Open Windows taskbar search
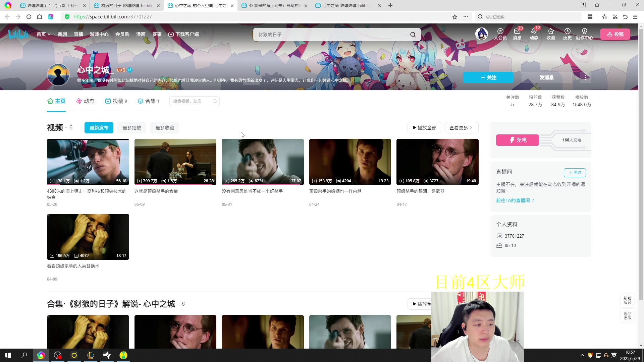The width and height of the screenshot is (644, 362). 24,355
